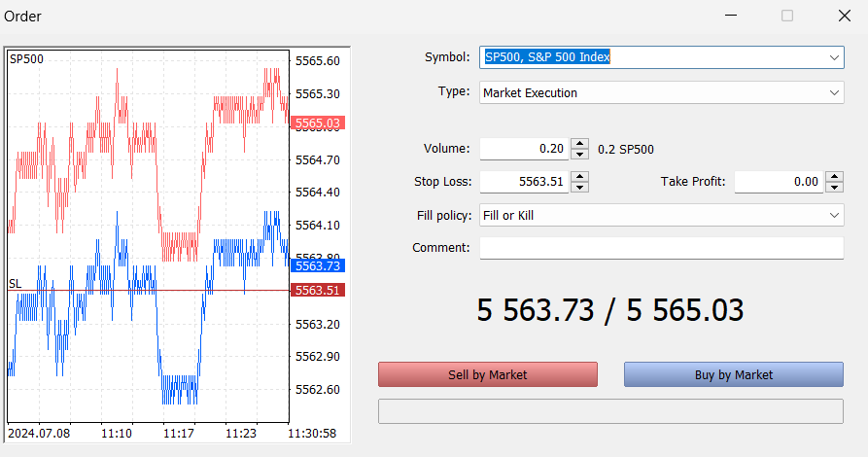Open the Fill policy dropdown
The width and height of the screenshot is (868, 457).
click(x=834, y=215)
